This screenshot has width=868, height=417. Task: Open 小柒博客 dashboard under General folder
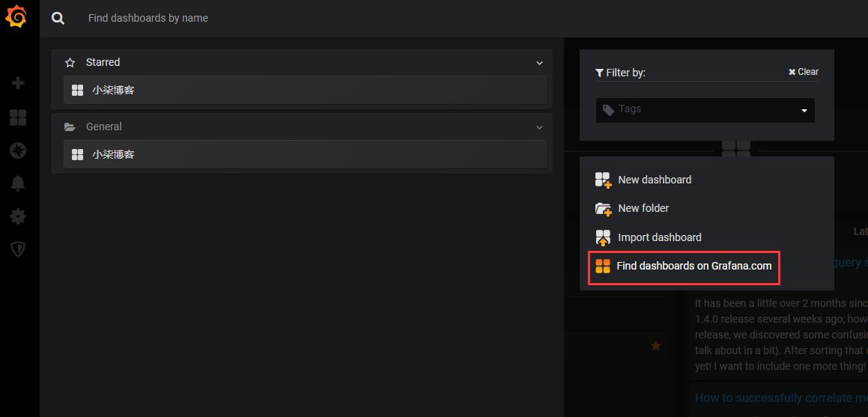pos(306,154)
